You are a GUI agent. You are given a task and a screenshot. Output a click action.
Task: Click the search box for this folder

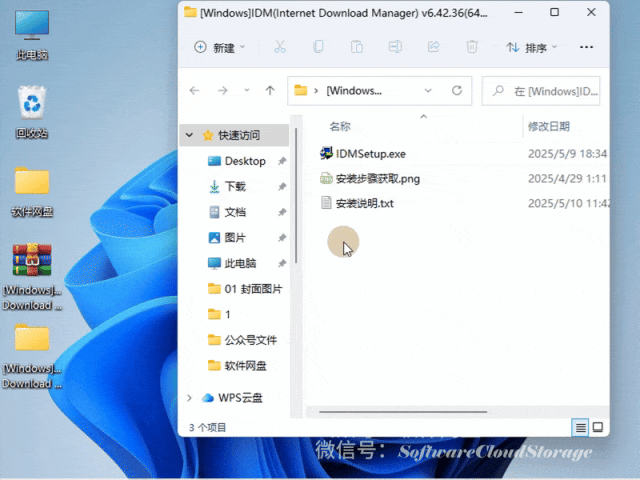[x=541, y=91]
